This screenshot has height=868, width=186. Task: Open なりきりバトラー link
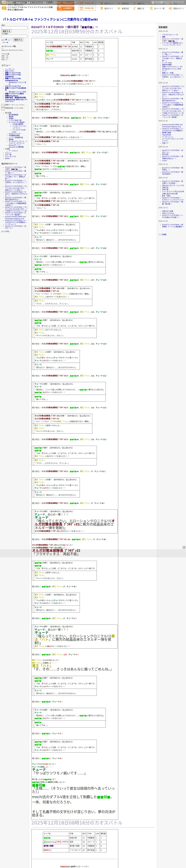[15, 134]
